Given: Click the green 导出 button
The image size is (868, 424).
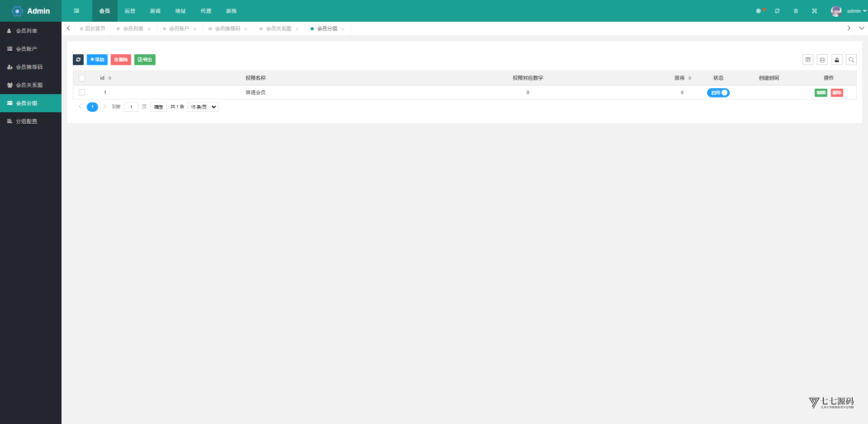Looking at the screenshot, I should point(145,59).
